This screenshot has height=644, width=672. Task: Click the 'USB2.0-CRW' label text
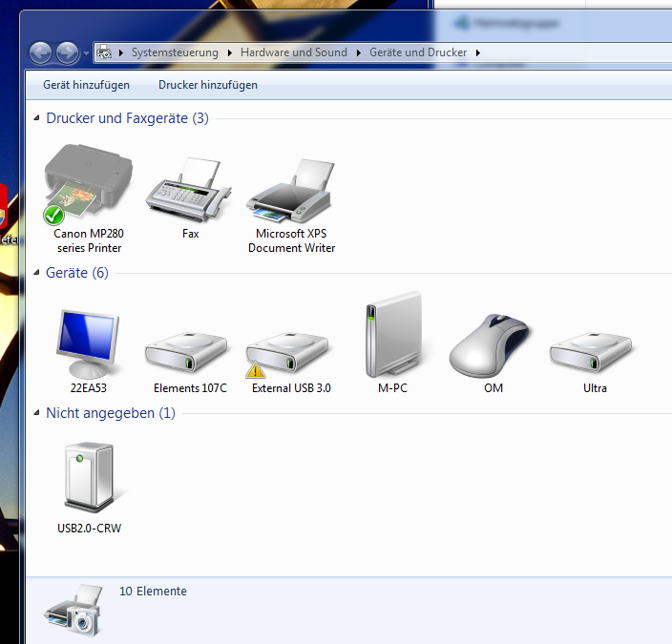pyautogui.click(x=89, y=529)
